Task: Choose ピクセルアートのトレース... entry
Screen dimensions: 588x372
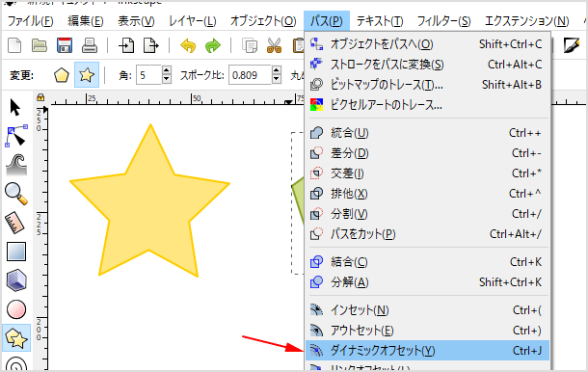Action: (x=427, y=105)
